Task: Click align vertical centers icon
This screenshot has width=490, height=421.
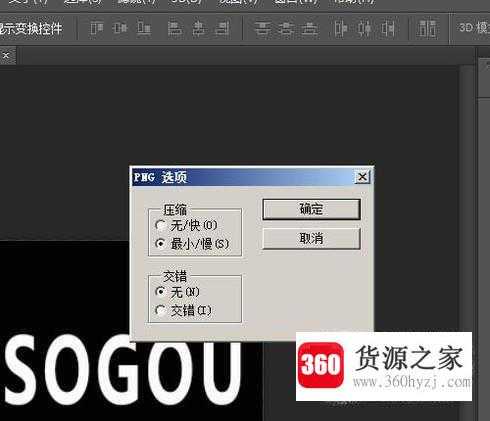Action: [120, 28]
